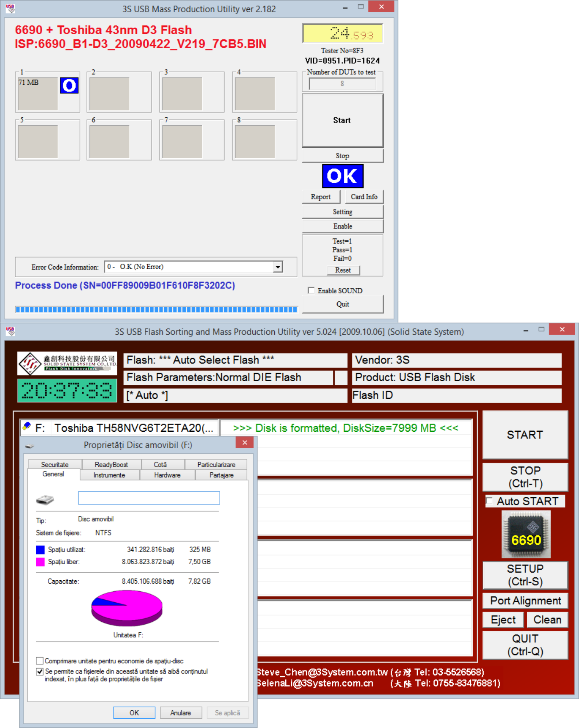This screenshot has height=728, width=579.
Task: Open the Securitate tab
Action: [x=55, y=464]
